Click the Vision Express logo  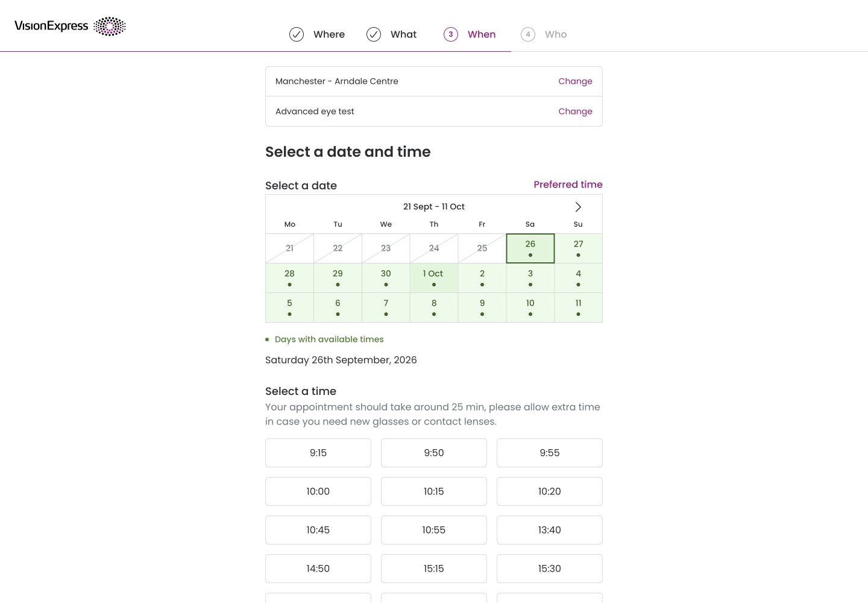70,26
